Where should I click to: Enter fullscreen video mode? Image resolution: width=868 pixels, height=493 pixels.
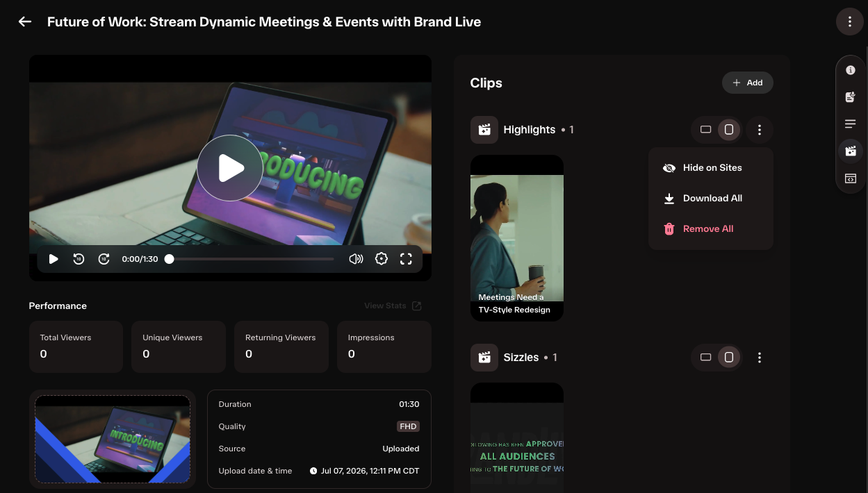[406, 259]
